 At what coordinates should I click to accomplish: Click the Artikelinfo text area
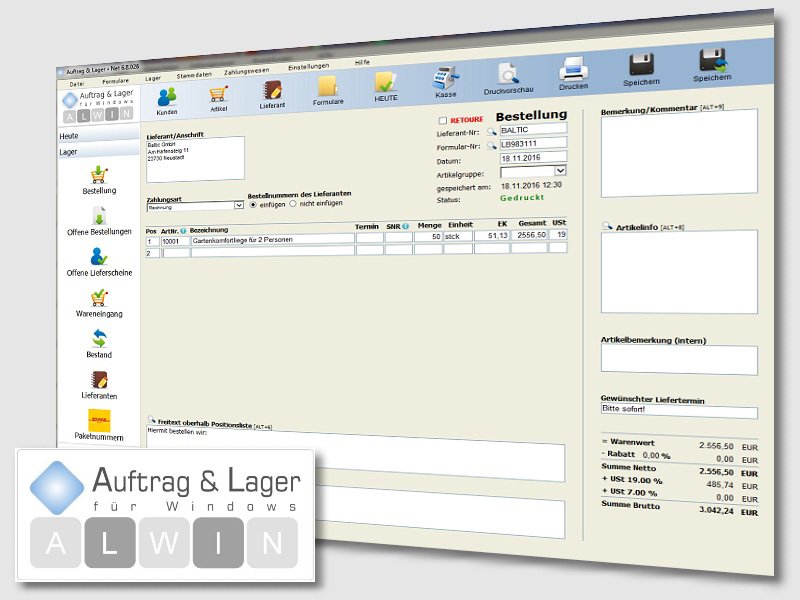pos(679,272)
